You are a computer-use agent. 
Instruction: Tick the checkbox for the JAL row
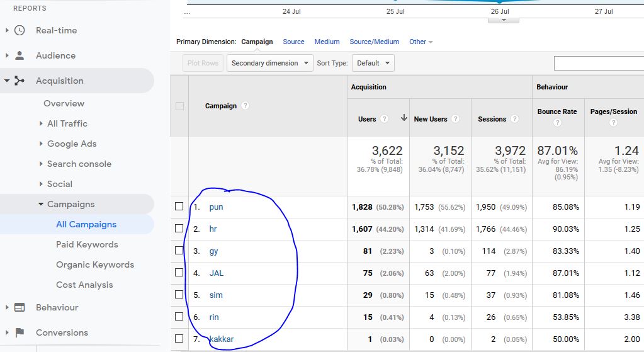coord(179,272)
